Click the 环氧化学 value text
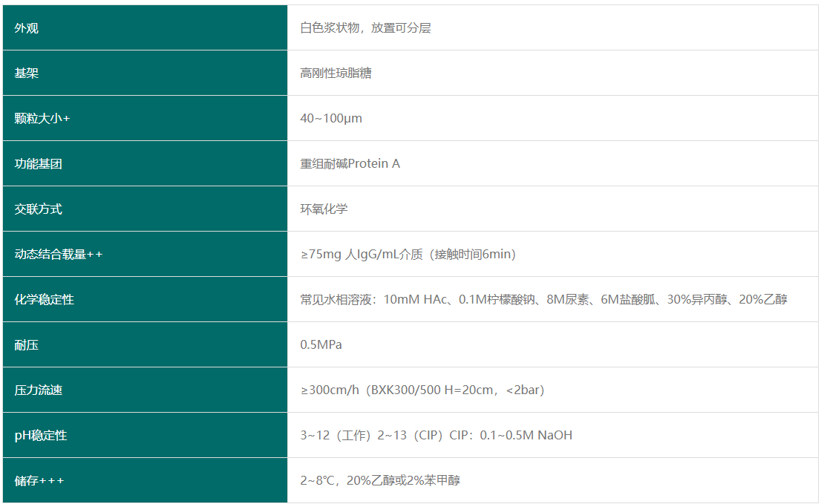 324,209
